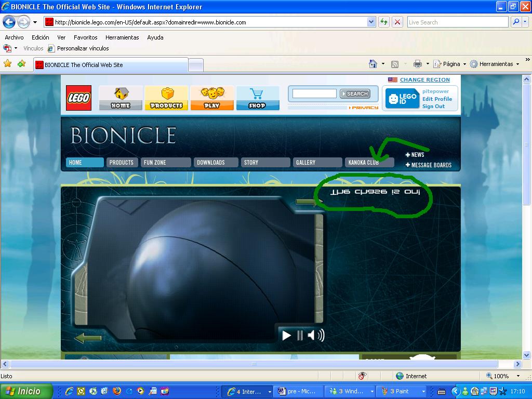Click the grayed refresh icon next to the address bar
Screen dimensions: 532x399
click(383, 22)
